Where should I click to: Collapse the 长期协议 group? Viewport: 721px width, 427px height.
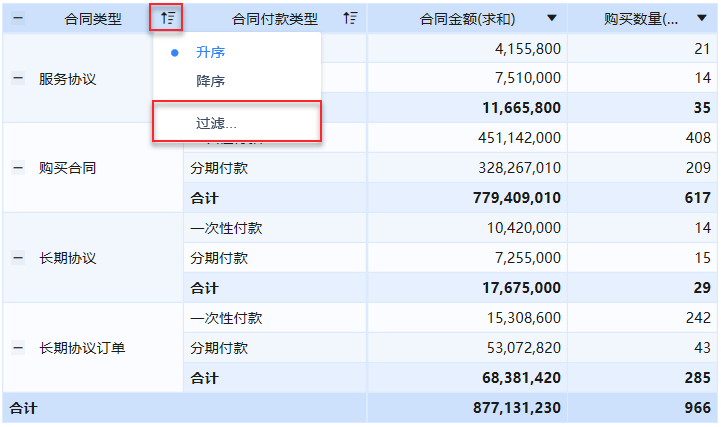[18, 258]
